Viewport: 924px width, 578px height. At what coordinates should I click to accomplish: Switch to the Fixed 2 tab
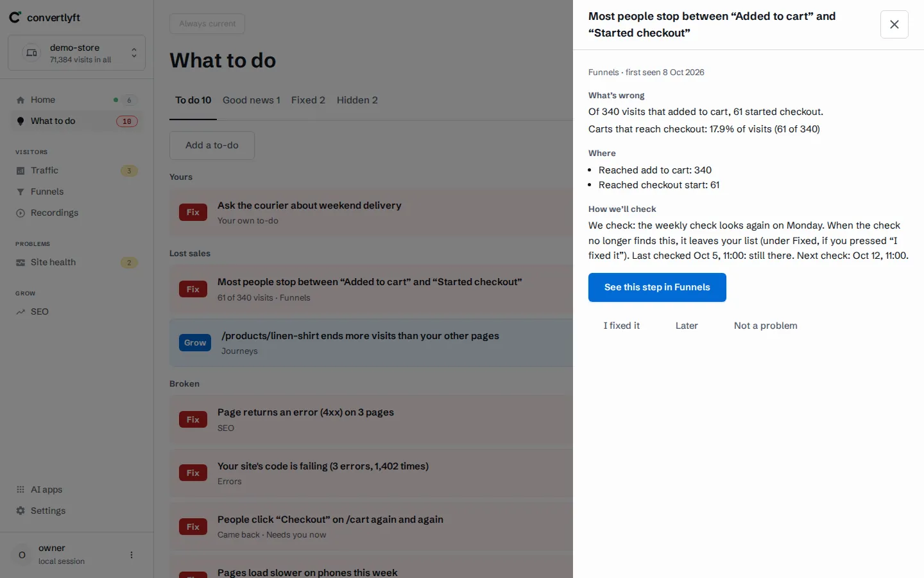pyautogui.click(x=308, y=100)
